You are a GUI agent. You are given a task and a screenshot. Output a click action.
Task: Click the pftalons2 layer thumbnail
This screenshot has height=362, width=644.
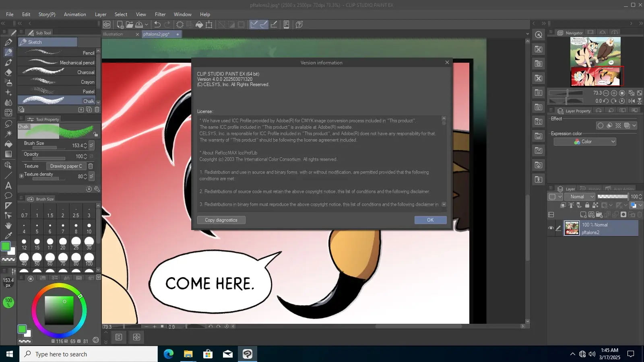pyautogui.click(x=572, y=228)
